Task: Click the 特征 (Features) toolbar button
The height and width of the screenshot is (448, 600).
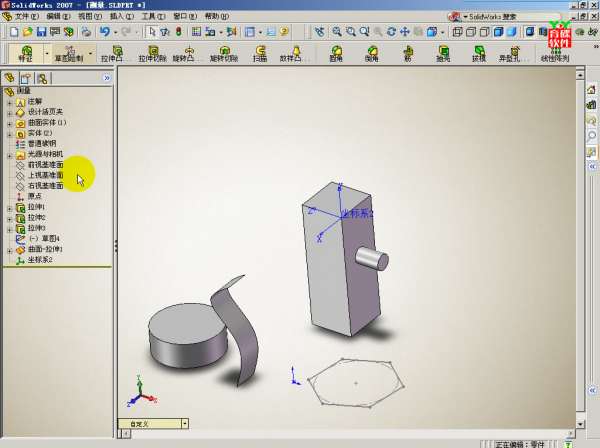Action: [25, 53]
